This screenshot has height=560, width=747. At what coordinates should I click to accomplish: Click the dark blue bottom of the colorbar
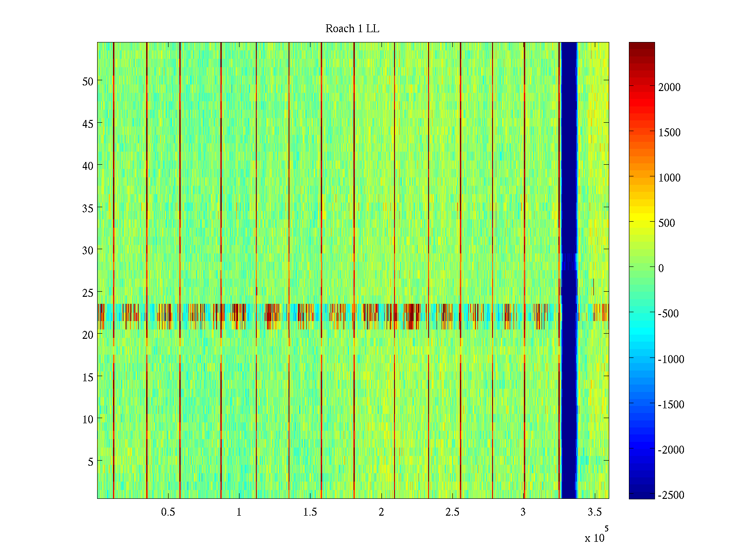tap(641, 494)
